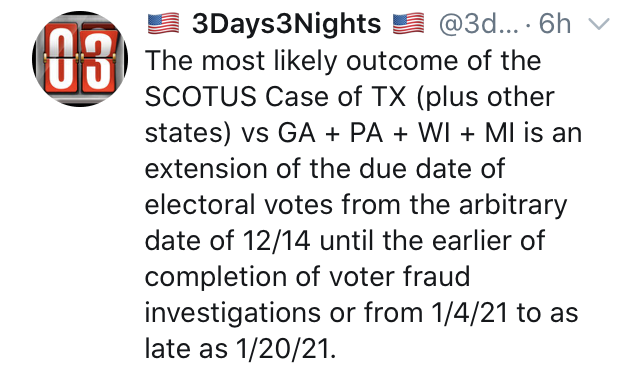
Task: Open the 3Days3Nights profile avatar
Action: coord(80,59)
